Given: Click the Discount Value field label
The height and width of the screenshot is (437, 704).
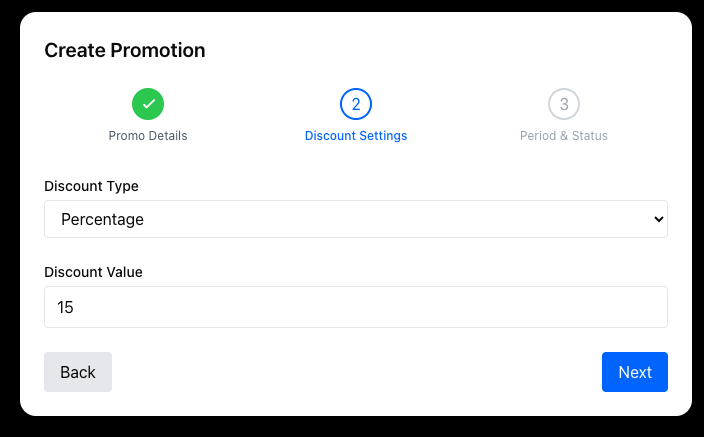Looking at the screenshot, I should (94, 272).
